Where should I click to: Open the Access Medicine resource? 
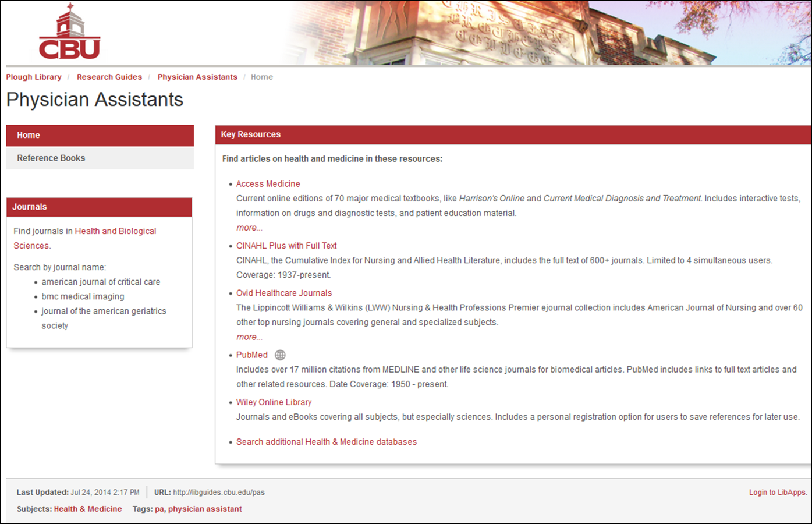(x=268, y=184)
